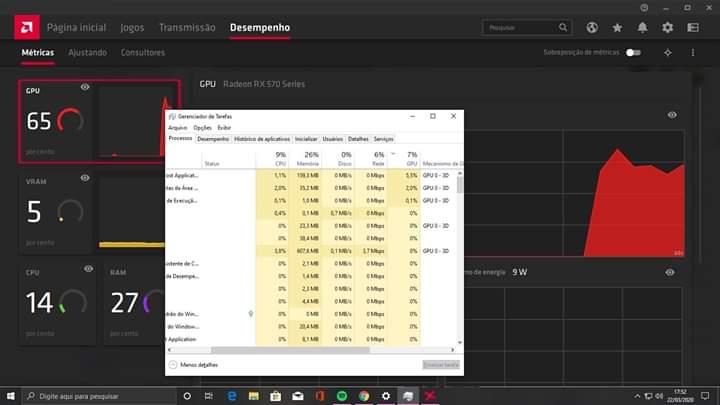
Task: Open Exibir menu in Task Manager
Action: [x=224, y=128]
